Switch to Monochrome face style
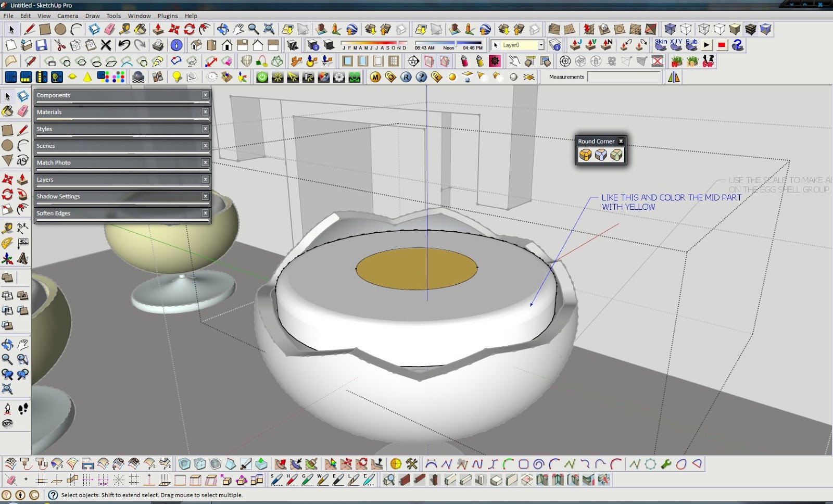Image resolution: width=833 pixels, height=504 pixels. [765, 29]
